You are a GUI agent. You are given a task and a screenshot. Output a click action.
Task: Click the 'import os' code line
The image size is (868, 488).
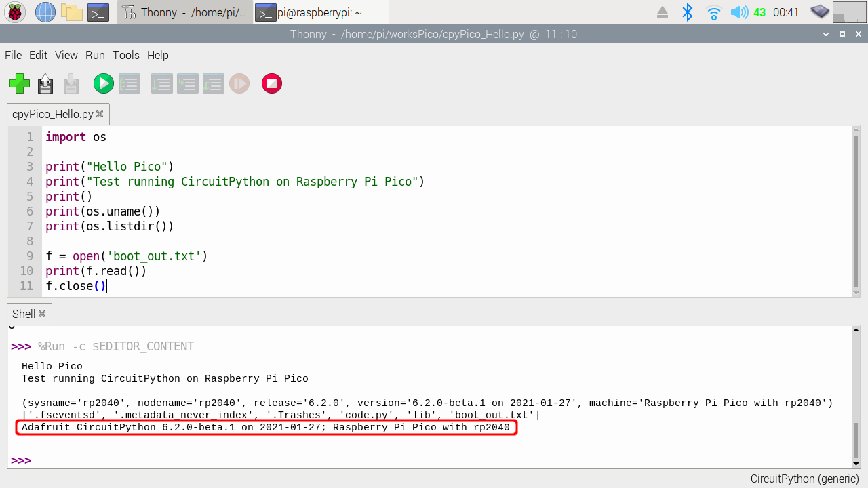[76, 137]
